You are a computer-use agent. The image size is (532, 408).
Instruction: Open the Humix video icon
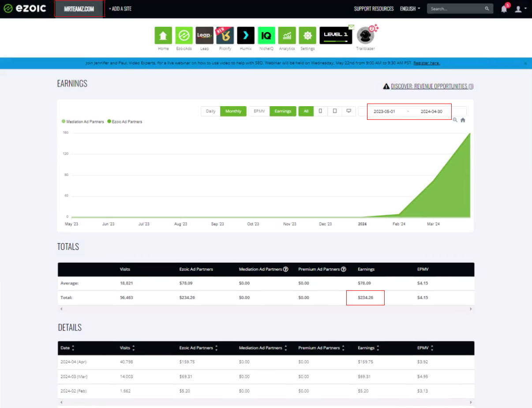tap(246, 35)
